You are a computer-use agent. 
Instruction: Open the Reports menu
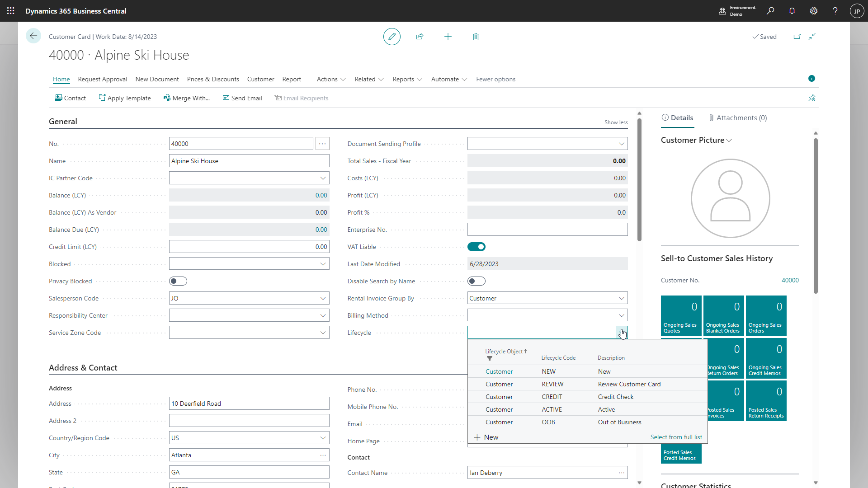click(407, 79)
